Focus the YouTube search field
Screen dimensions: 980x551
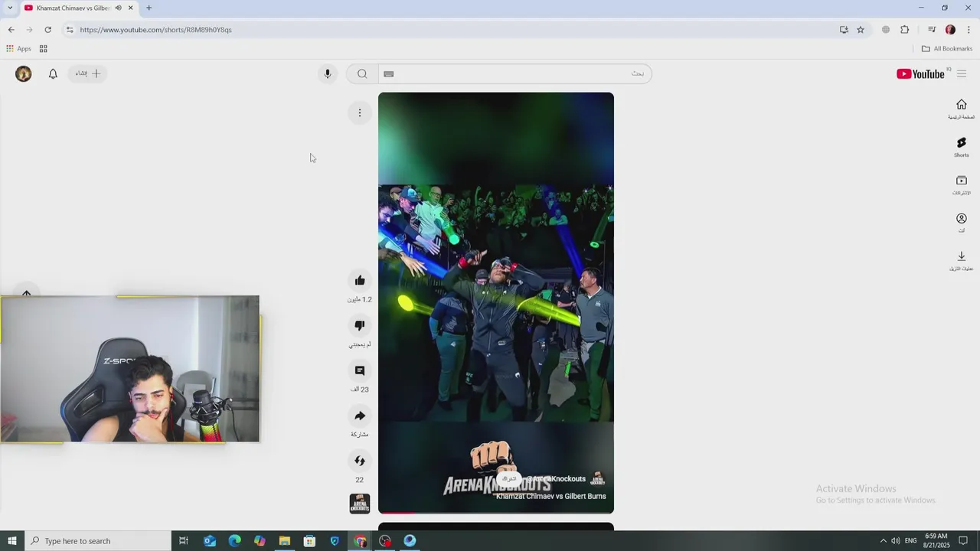[514, 73]
